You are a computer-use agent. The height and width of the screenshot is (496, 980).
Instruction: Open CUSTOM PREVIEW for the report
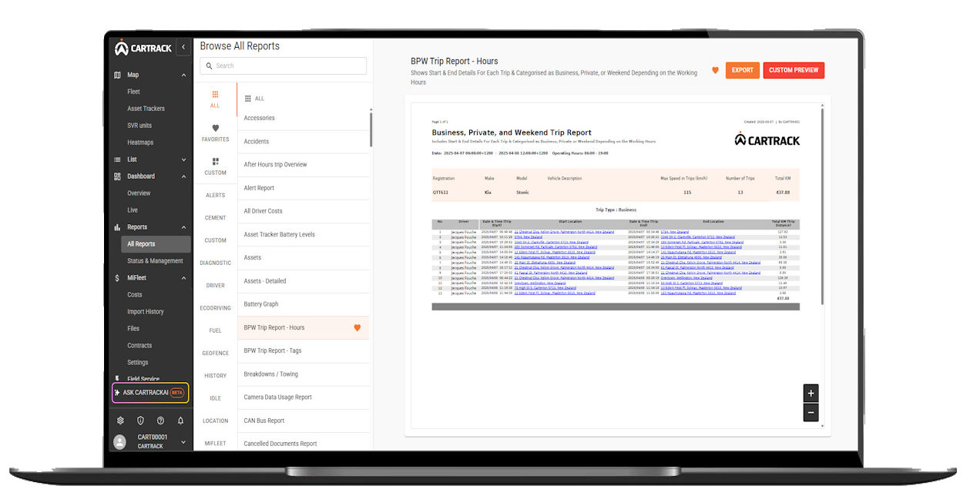point(794,70)
